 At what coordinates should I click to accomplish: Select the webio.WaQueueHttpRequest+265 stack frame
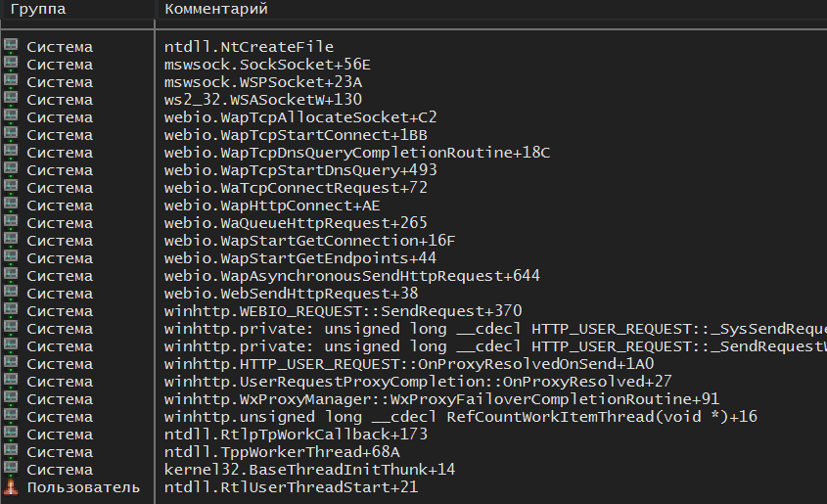(296, 223)
